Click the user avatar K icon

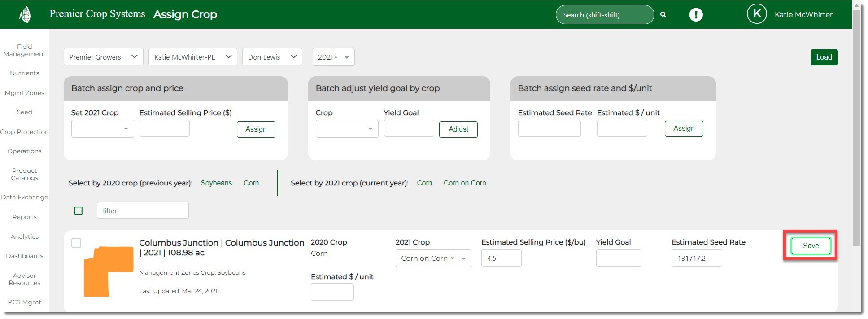tap(756, 14)
